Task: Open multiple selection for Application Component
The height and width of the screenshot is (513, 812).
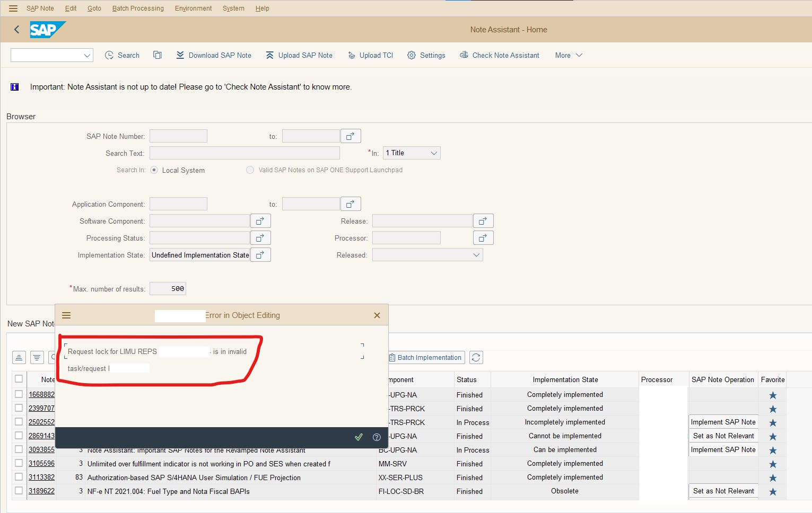Action: pyautogui.click(x=351, y=204)
